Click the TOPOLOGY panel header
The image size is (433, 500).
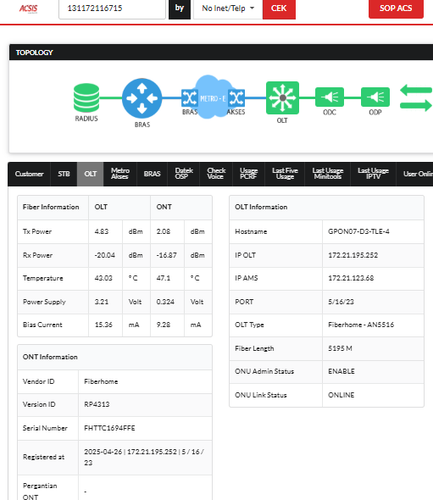click(221, 52)
